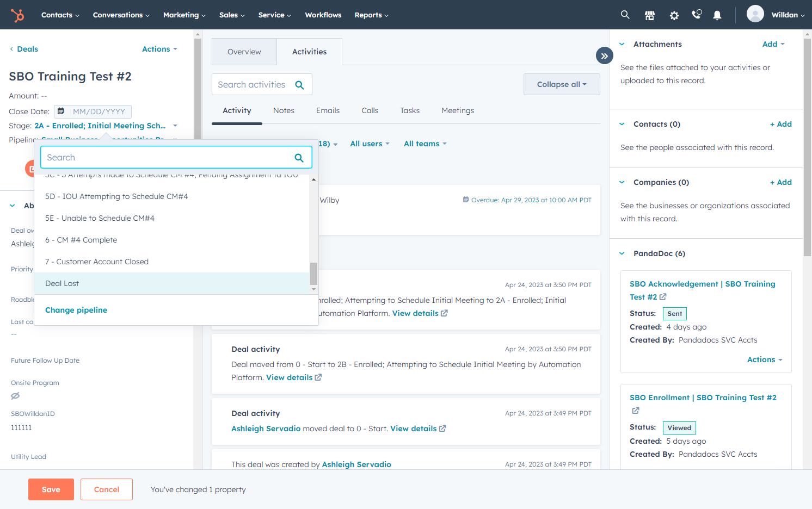Collapse the PandaDoc (6) section chevron
Image resolution: width=812 pixels, height=509 pixels.
[x=622, y=253]
